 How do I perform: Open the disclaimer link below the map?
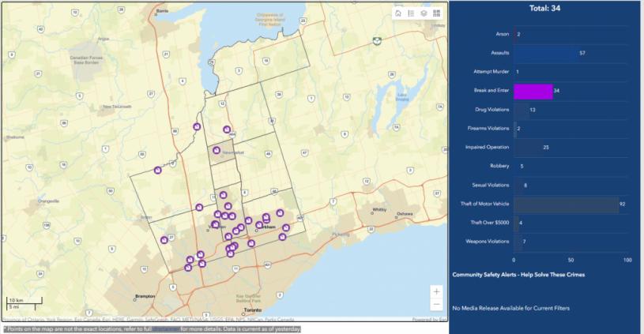[165, 328]
